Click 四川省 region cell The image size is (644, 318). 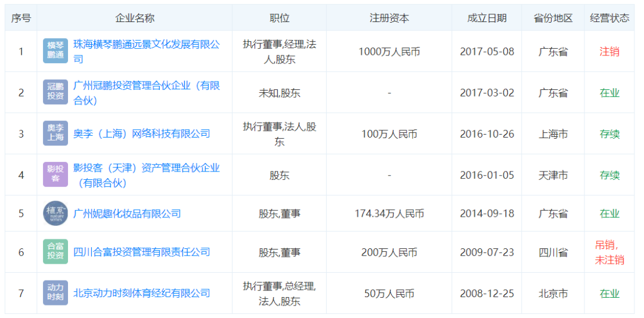click(x=553, y=252)
